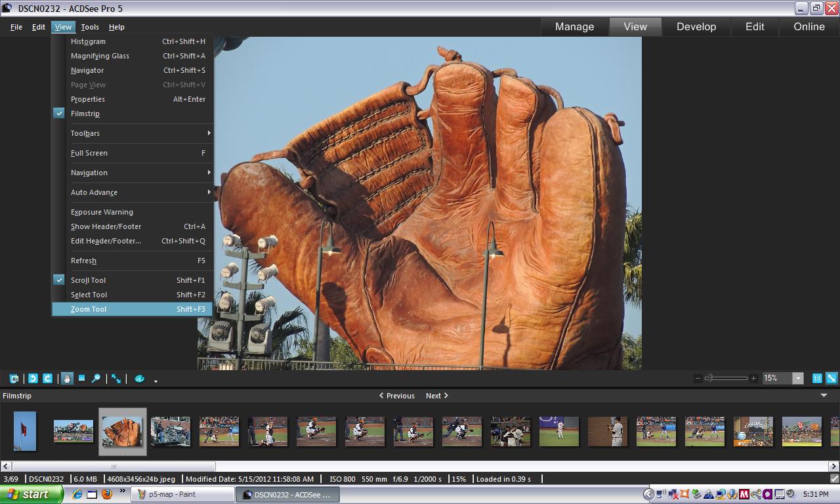Viewport: 840px width, 504px height.
Task: Choose Zoom Tool from the View menu
Action: pyautogui.click(x=89, y=309)
